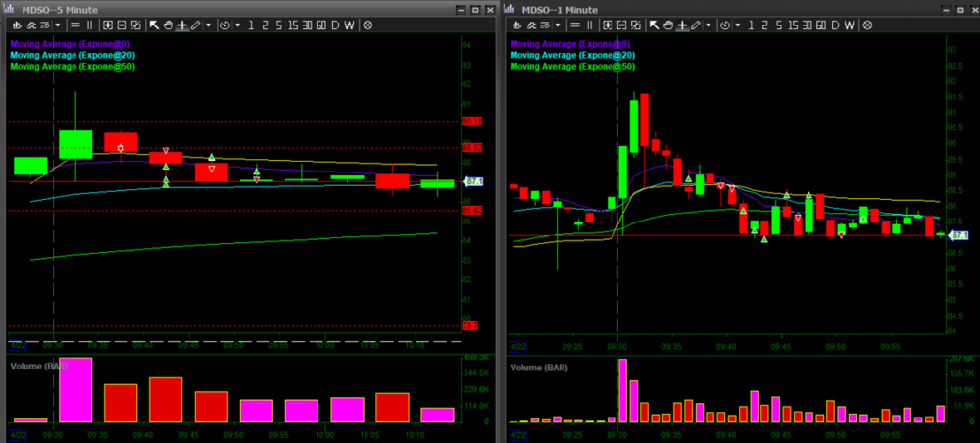The image size is (980, 443).
Task: Open the interval dropdown arrow in 1 Minute chart
Action: pyautogui.click(x=739, y=25)
